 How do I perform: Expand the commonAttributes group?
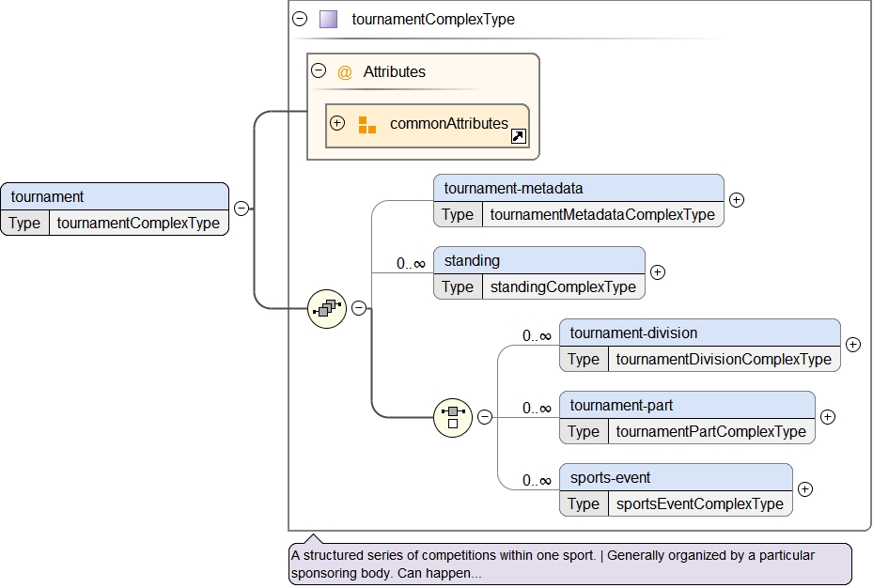337,123
